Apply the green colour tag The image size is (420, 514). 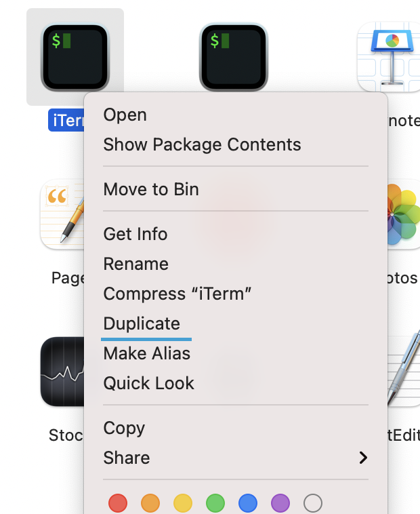tap(215, 503)
